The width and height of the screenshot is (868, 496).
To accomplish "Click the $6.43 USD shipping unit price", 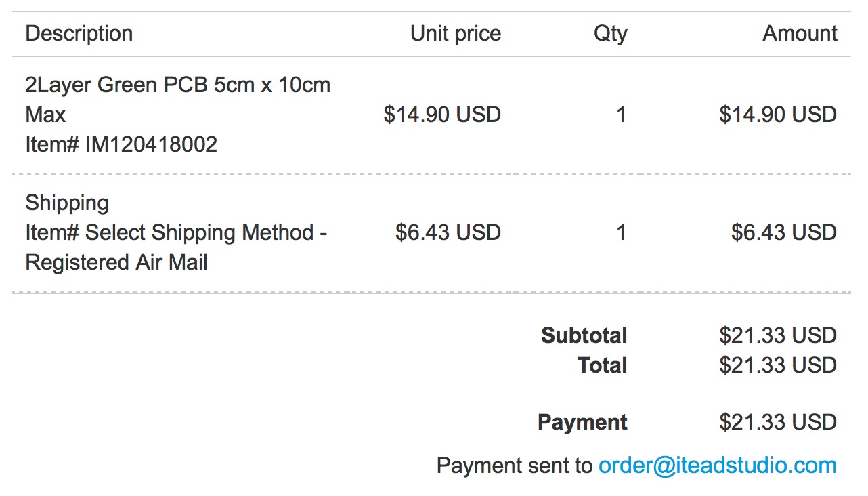I will coord(448,232).
